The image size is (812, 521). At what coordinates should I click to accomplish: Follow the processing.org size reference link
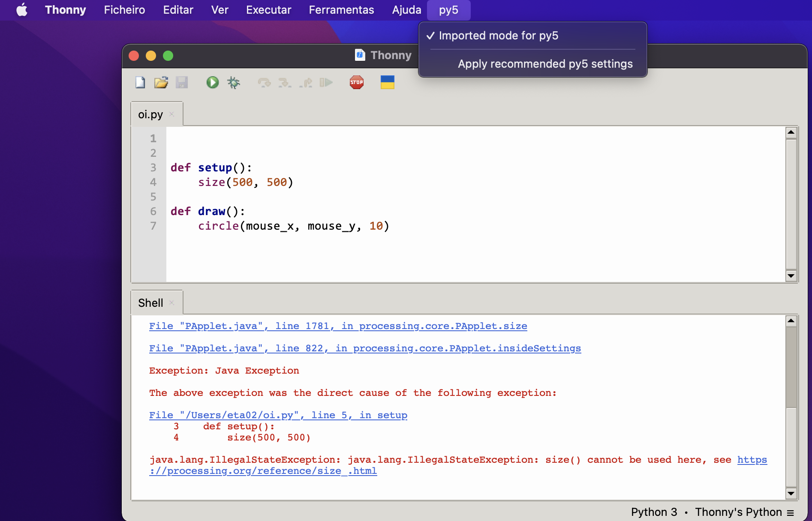point(263,470)
